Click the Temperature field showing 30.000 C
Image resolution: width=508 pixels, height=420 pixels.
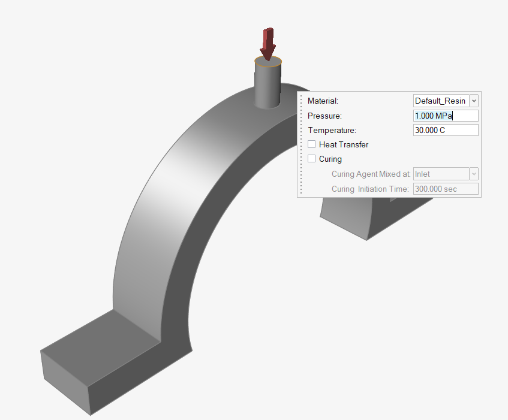coord(446,130)
